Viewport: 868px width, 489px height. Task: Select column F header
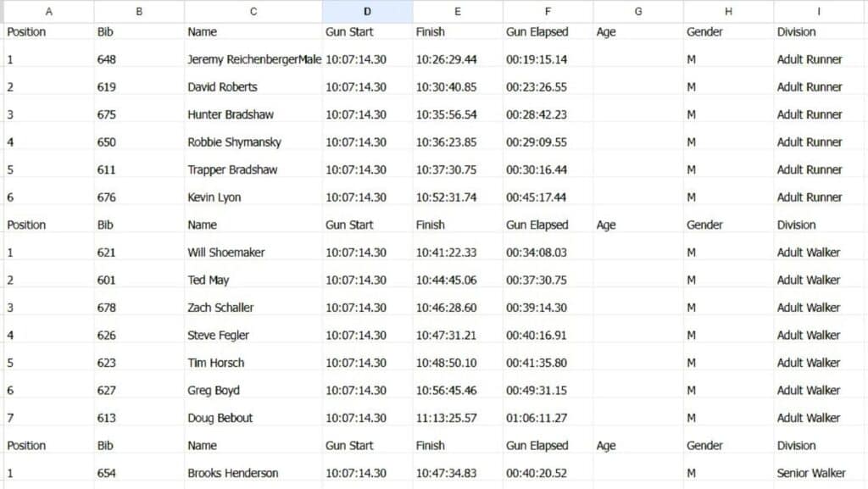548,11
